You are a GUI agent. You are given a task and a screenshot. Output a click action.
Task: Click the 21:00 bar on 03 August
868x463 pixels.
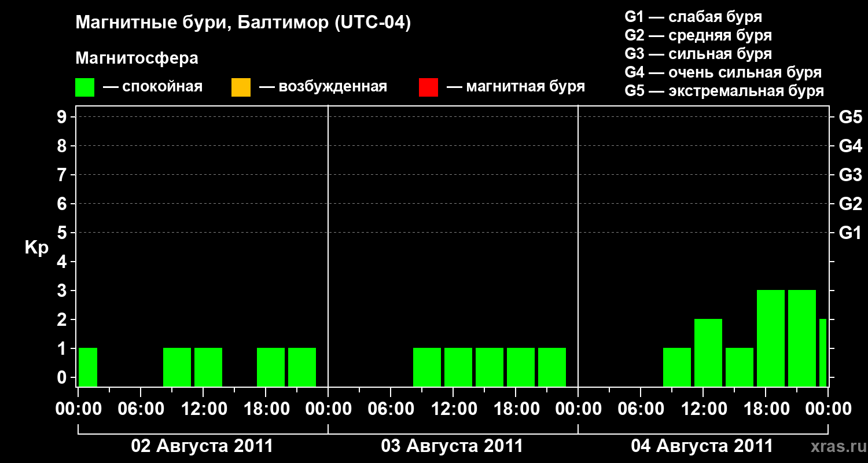pos(552,367)
